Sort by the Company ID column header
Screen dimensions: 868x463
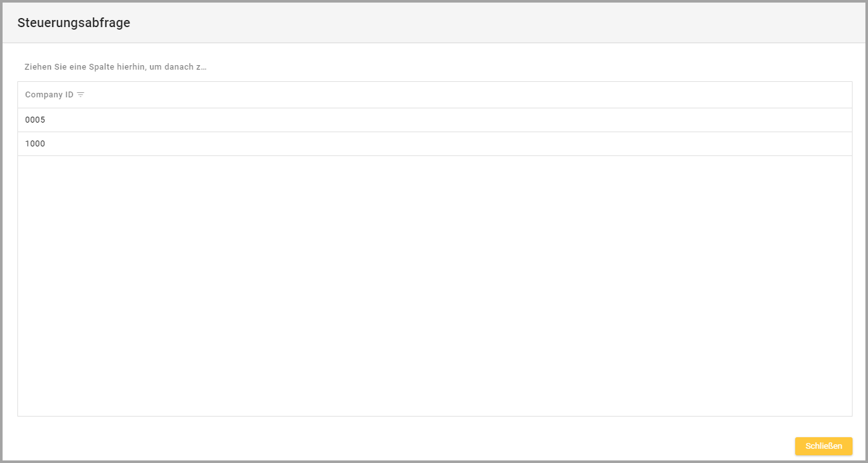click(49, 95)
